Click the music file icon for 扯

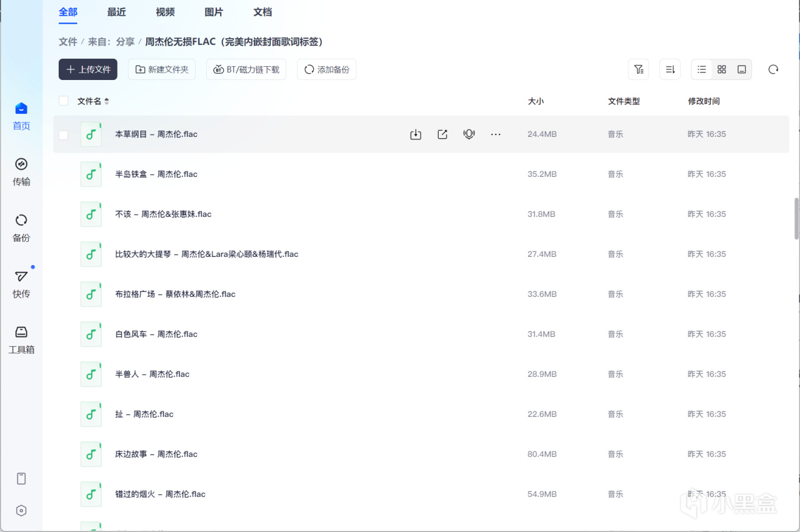point(91,414)
